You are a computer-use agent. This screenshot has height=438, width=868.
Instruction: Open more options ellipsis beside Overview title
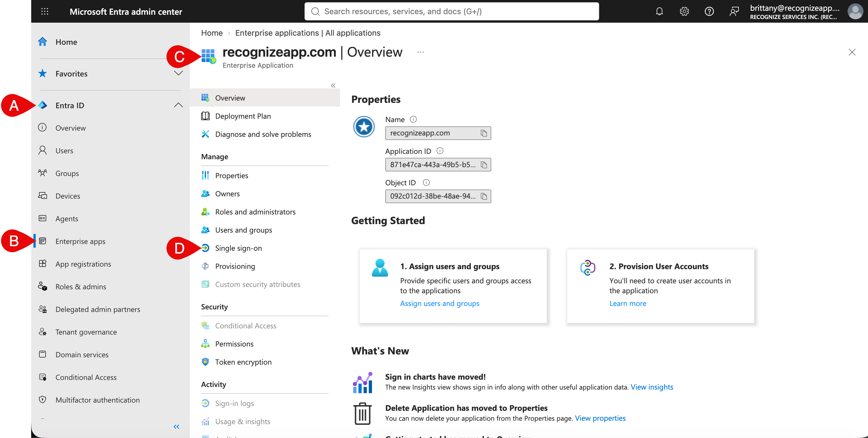(420, 52)
